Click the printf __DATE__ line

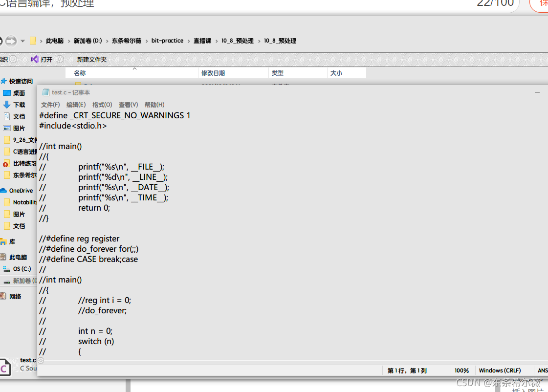124,188
